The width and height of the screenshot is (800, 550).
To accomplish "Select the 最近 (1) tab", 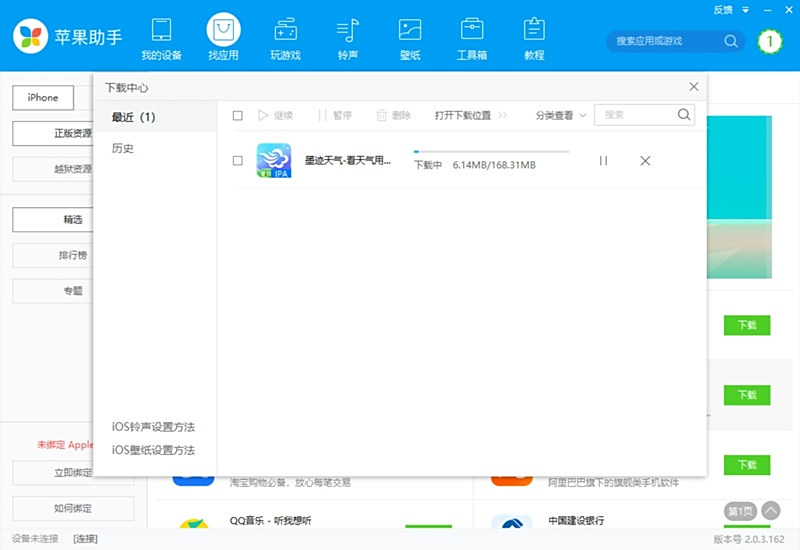I will (134, 117).
